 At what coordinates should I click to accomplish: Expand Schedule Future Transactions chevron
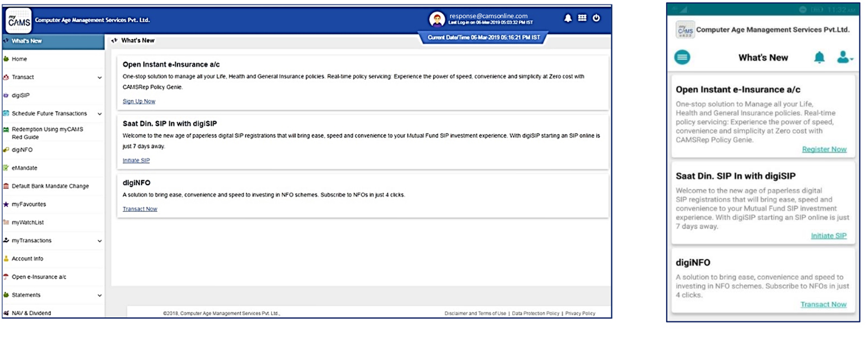[99, 114]
